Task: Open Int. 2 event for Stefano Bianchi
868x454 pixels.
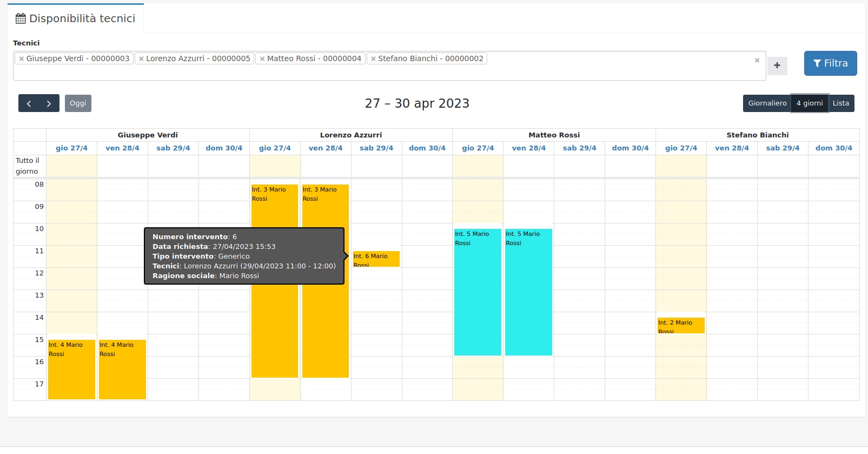Action: point(680,325)
